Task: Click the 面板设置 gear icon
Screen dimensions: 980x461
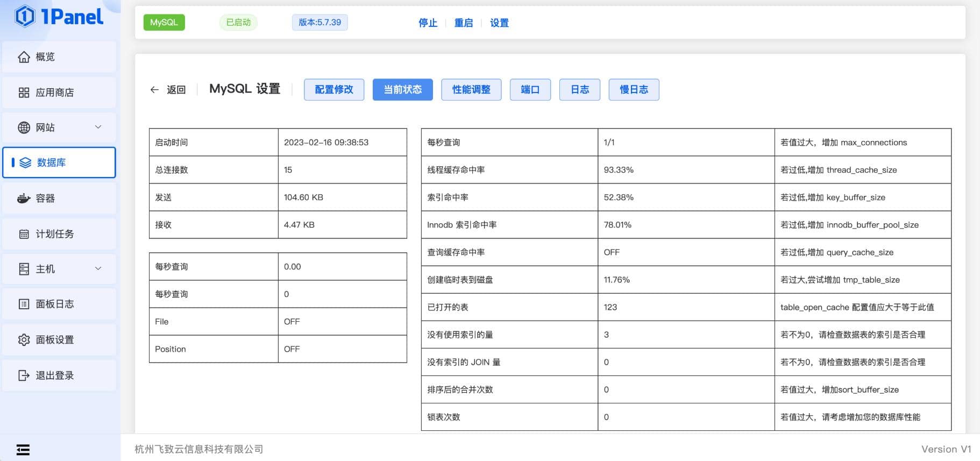Action: point(24,340)
